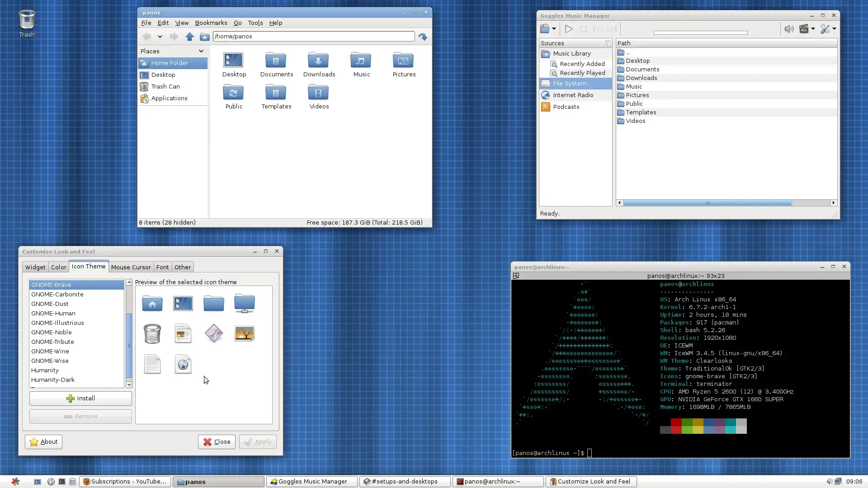Click the forward arrow in file manager
The image size is (868, 488).
coord(174,37)
